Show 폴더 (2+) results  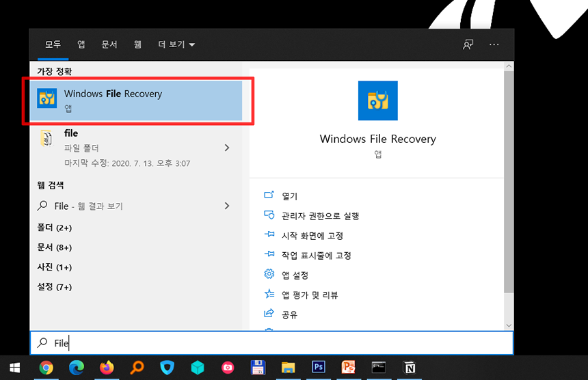55,228
